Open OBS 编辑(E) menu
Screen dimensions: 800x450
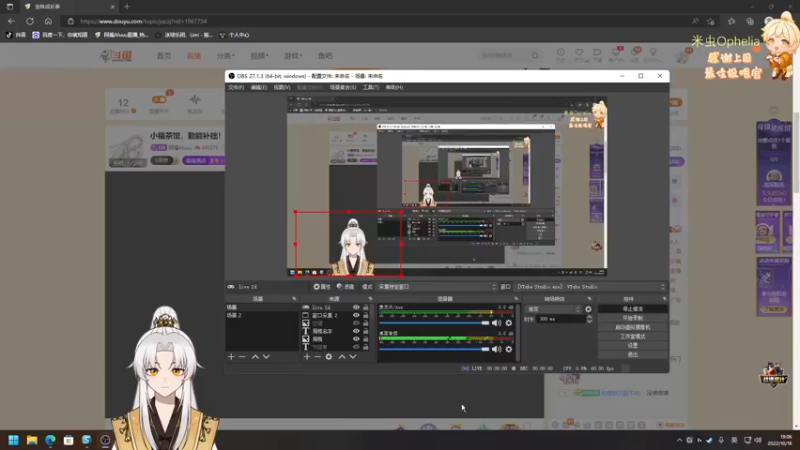(x=259, y=87)
